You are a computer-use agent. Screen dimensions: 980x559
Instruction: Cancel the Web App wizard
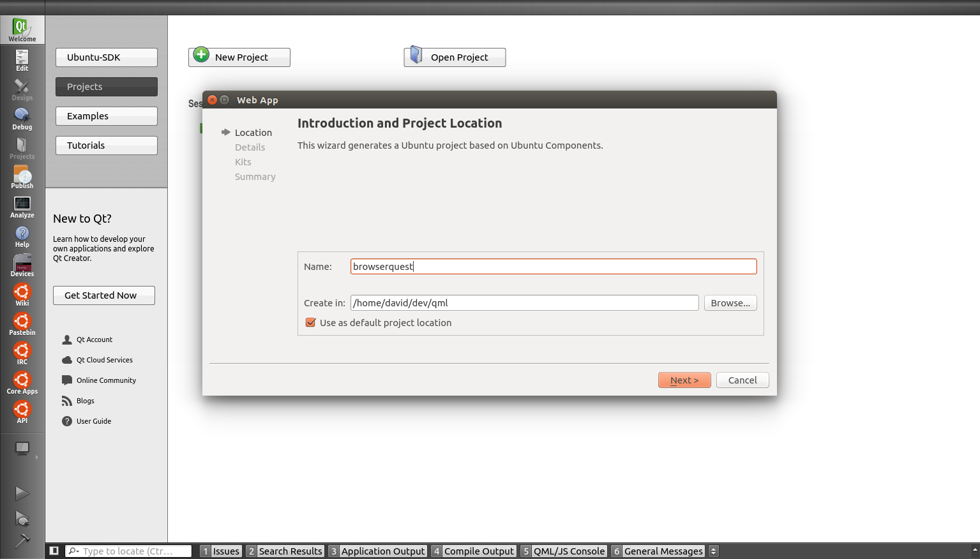(743, 380)
